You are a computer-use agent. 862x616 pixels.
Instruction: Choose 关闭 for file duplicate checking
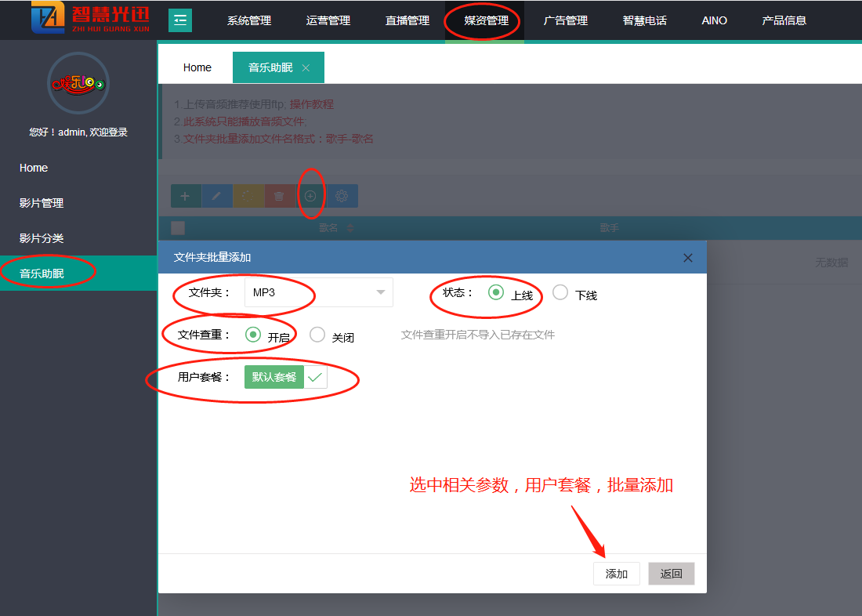pos(317,335)
